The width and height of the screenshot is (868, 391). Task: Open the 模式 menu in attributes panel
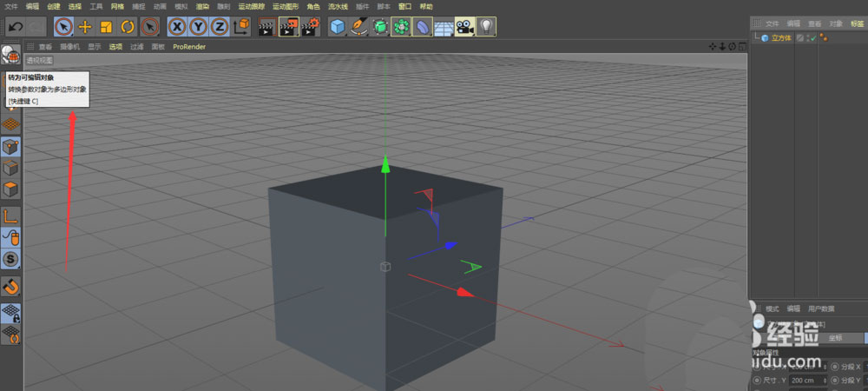point(772,308)
